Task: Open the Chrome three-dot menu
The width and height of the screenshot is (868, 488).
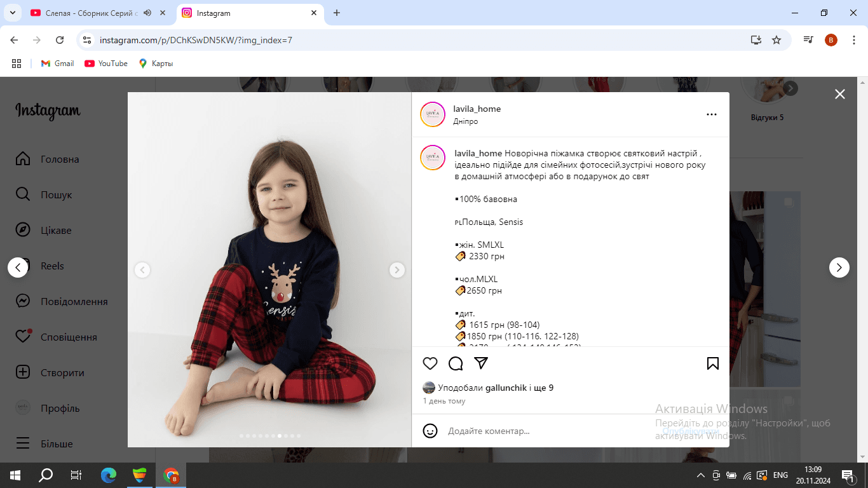Action: pos(853,40)
